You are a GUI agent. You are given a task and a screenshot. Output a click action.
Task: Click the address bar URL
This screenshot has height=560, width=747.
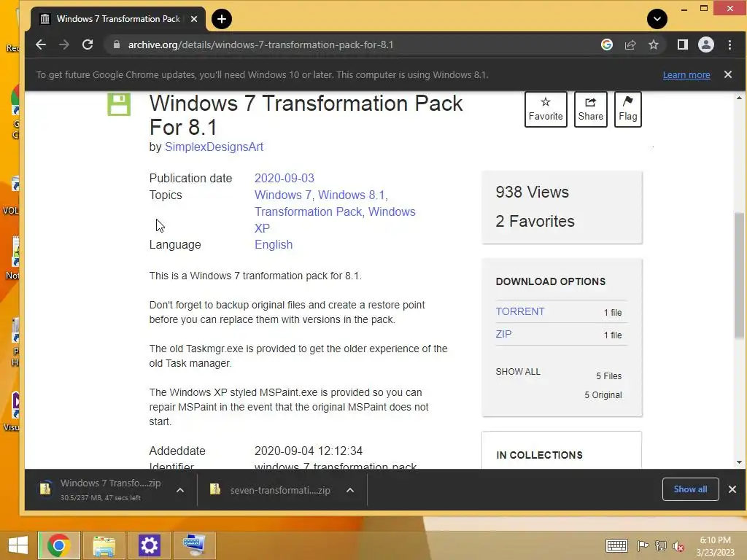tap(260, 44)
